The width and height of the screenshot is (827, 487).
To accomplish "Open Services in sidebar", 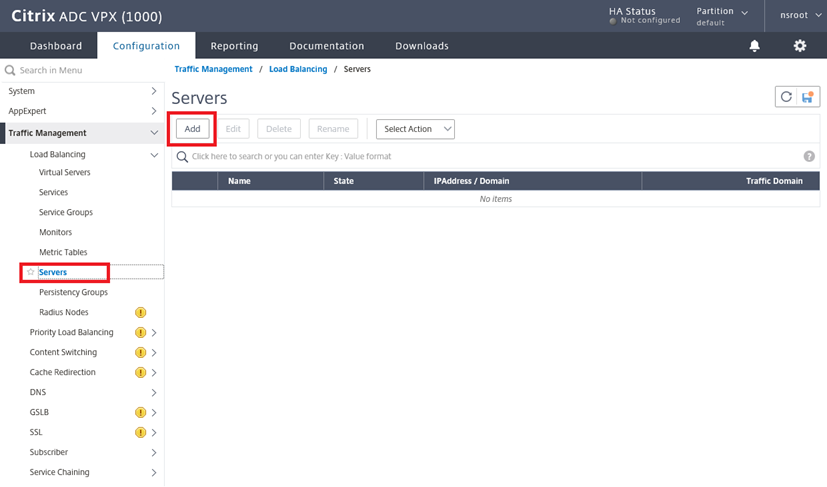I will (53, 192).
